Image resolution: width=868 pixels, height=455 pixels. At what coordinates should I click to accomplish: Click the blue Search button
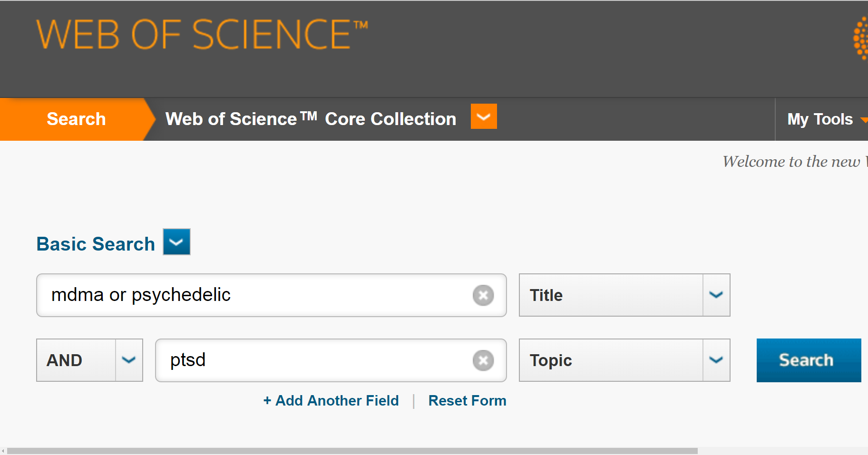[x=808, y=360]
